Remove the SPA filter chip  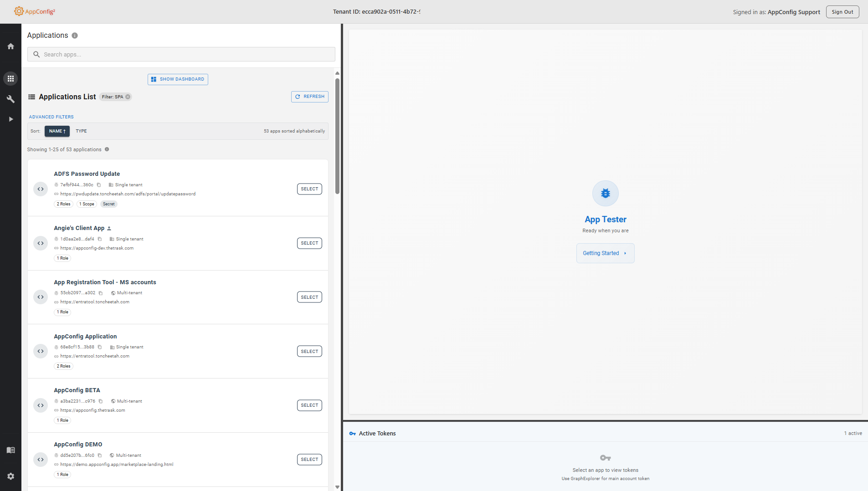128,97
